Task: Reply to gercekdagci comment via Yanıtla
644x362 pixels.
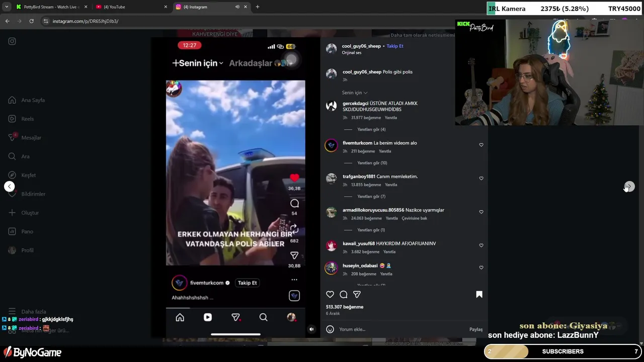Action: coord(391,118)
